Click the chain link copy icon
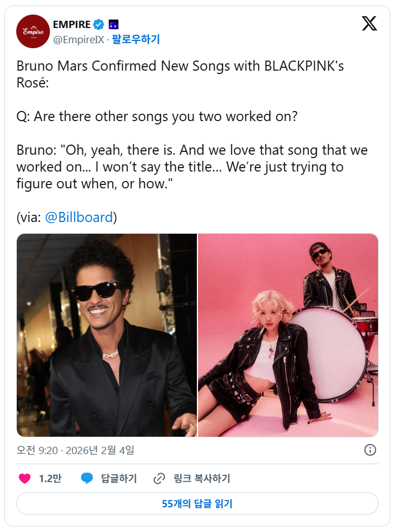The height and width of the screenshot is (532, 396). (160, 479)
